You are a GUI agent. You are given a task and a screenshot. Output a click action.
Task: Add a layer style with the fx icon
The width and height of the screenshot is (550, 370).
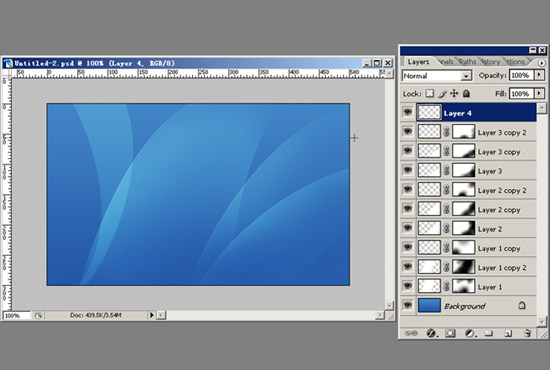[431, 333]
